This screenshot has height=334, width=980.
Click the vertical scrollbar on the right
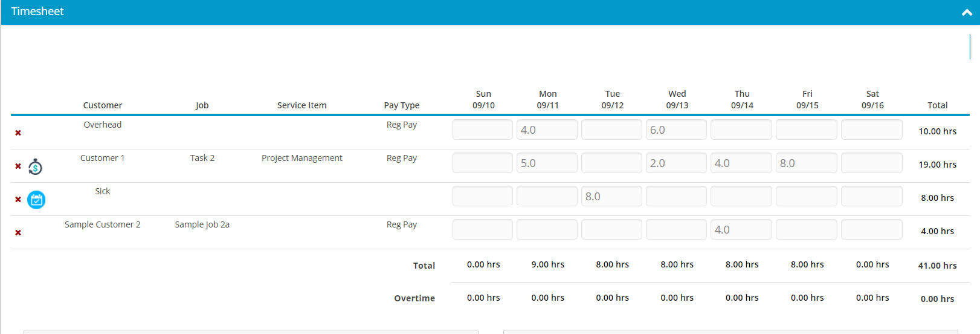(970, 47)
